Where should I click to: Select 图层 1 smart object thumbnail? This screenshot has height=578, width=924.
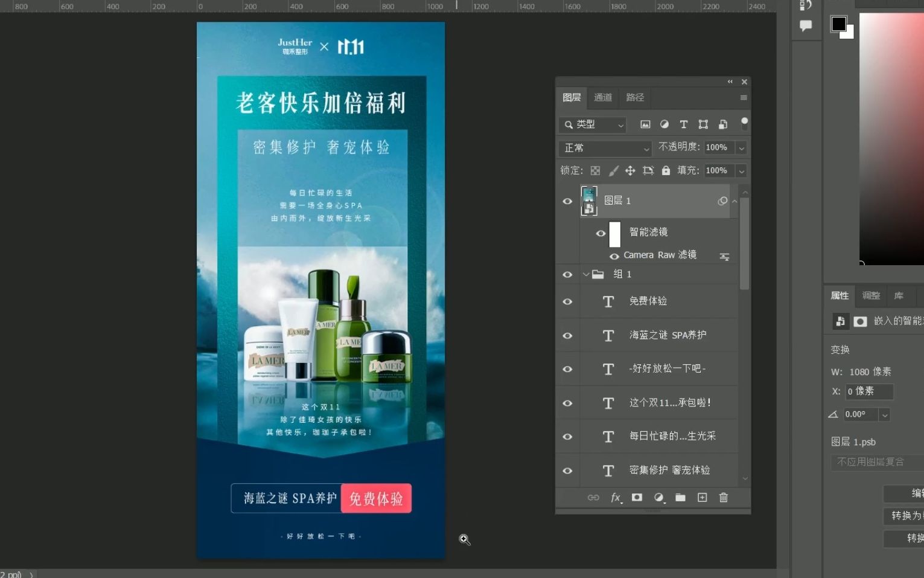pyautogui.click(x=589, y=201)
